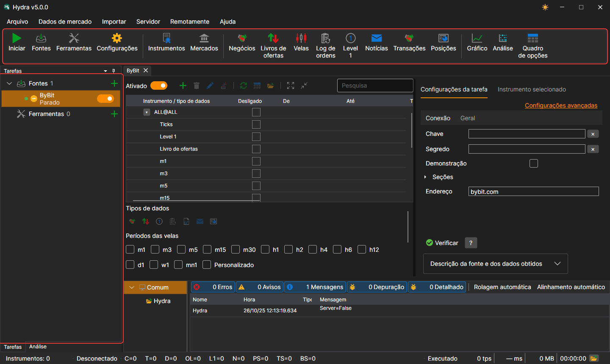Screen dimensions: 610x364
Task: Open the Tarefas panel dropdown arrow
Action: coord(105,71)
